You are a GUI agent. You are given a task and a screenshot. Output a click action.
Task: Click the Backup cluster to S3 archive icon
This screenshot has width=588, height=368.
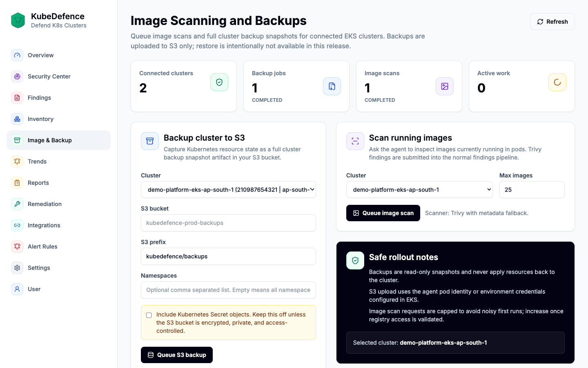point(150,141)
